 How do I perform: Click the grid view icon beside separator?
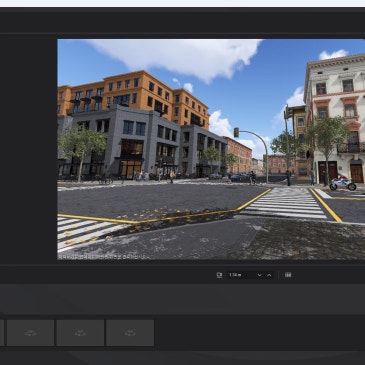pos(288,275)
